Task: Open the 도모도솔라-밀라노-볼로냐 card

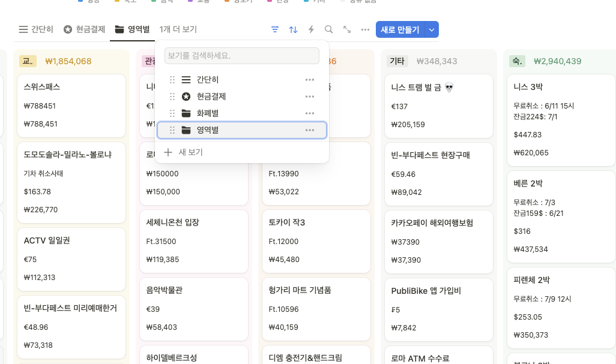Action: pyautogui.click(x=71, y=183)
